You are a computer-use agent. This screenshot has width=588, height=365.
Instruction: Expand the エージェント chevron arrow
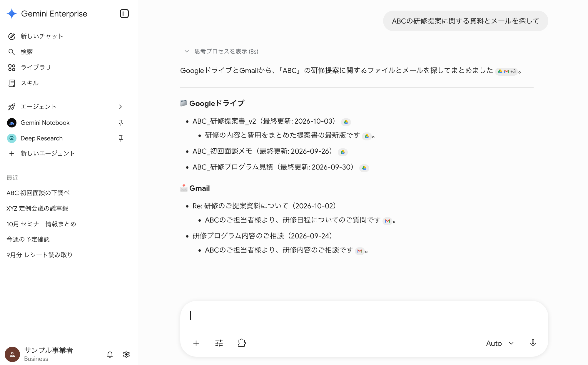click(120, 107)
